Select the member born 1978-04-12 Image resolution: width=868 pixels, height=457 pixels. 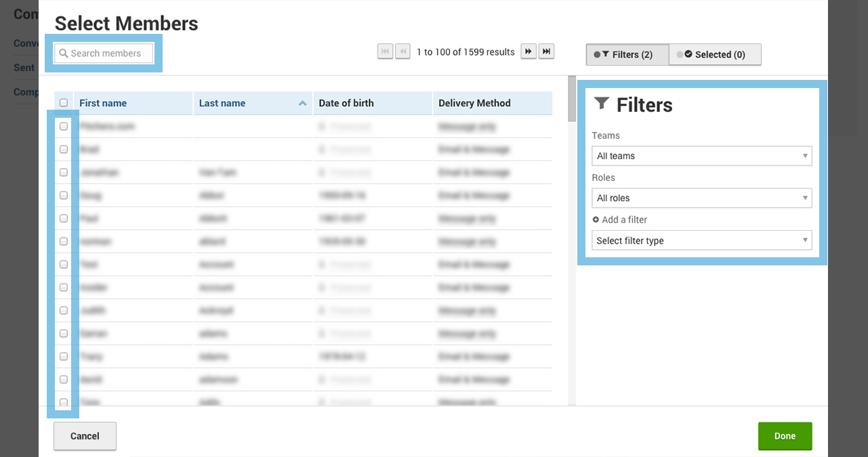coord(64,356)
